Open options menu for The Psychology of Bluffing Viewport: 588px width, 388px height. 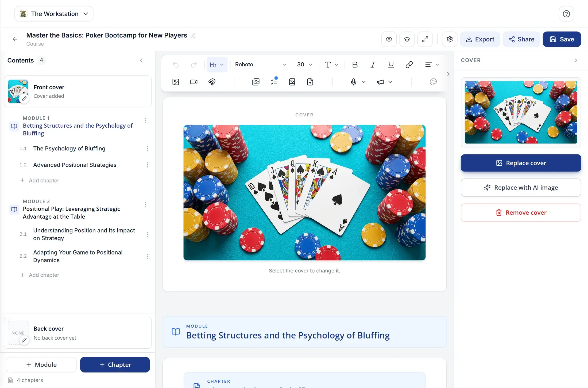(x=147, y=149)
